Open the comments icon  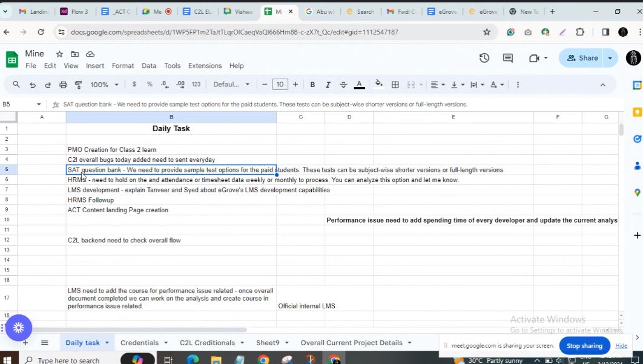507,58
